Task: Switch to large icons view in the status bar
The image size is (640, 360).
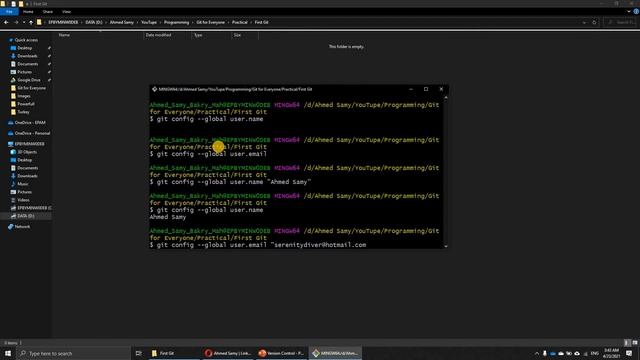Action: [x=635, y=343]
